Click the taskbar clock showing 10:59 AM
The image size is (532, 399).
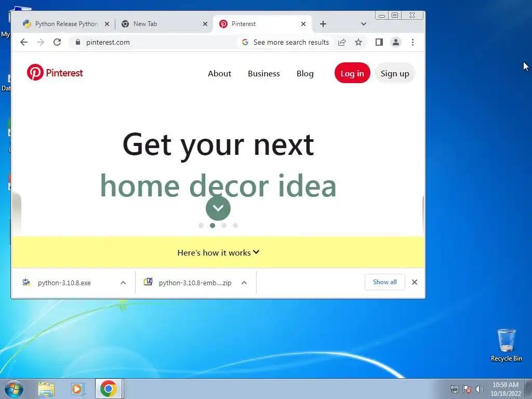506,389
